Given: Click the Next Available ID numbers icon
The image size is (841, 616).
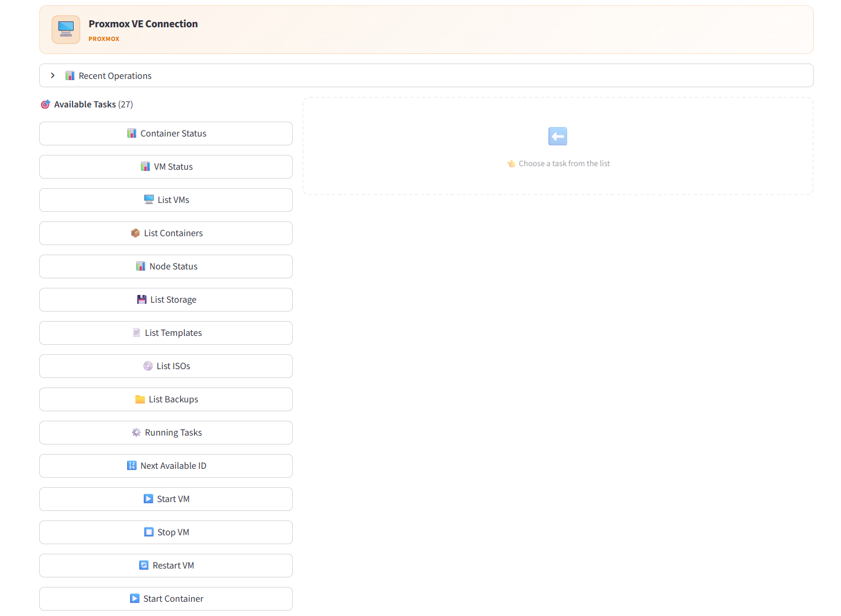Looking at the screenshot, I should 132,466.
